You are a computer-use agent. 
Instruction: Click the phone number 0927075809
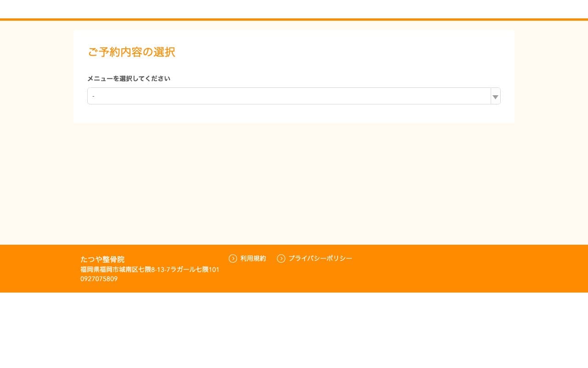point(99,279)
